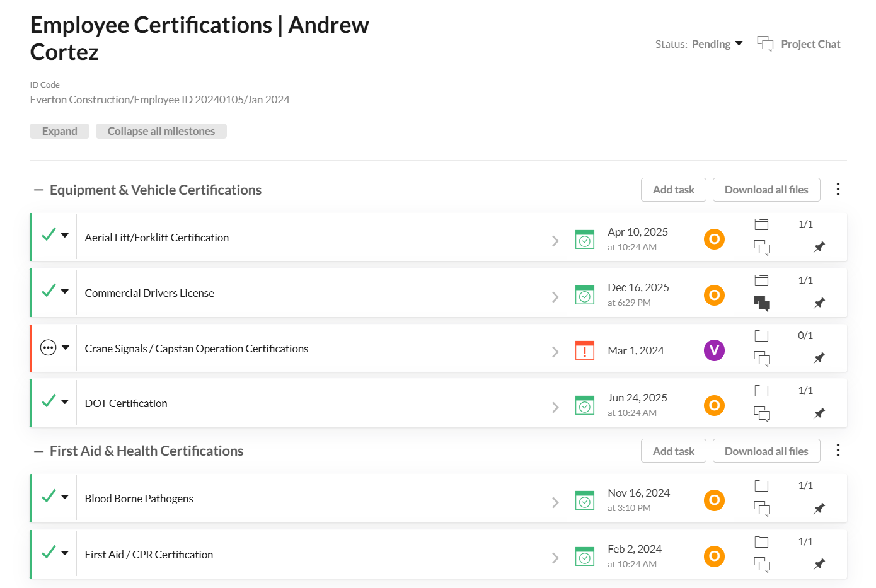This screenshot has height=588, width=876.
Task: Click overdue calendar icon for Crane Signals
Action: [584, 350]
